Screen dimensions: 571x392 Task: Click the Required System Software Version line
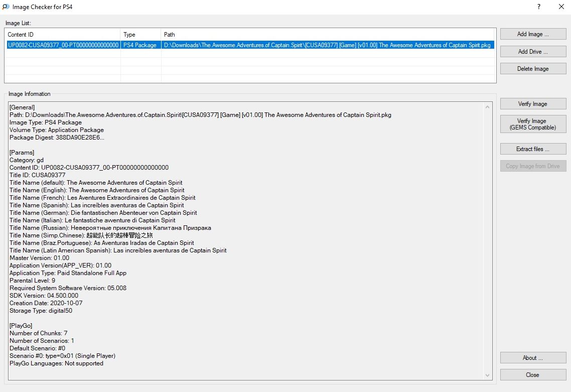[68, 288]
